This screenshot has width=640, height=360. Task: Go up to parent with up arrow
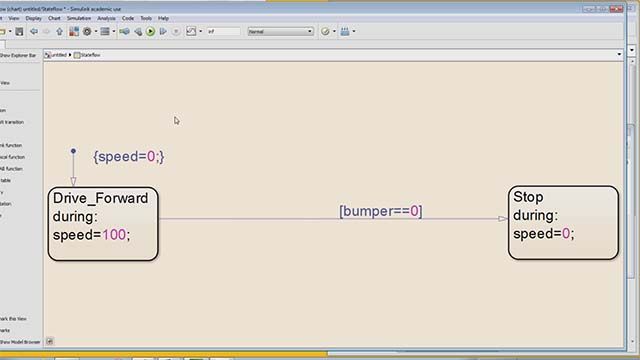[60, 31]
